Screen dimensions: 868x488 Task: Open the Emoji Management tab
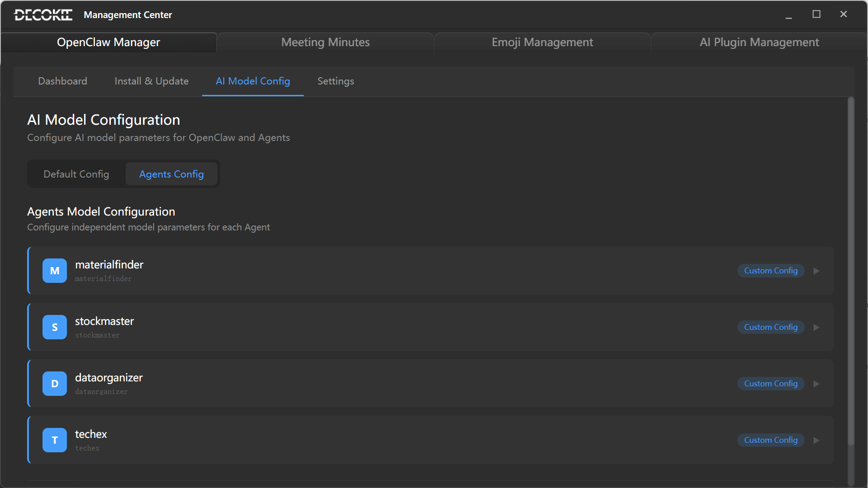coord(542,42)
